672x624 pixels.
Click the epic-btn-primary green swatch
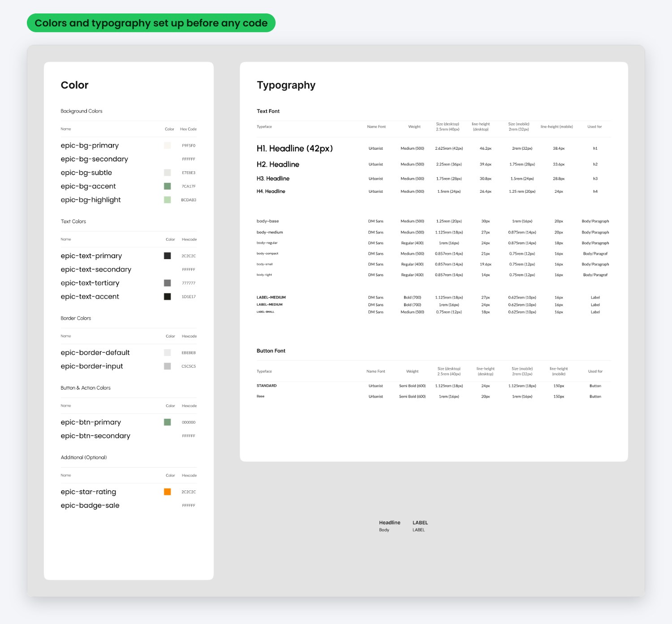point(167,422)
